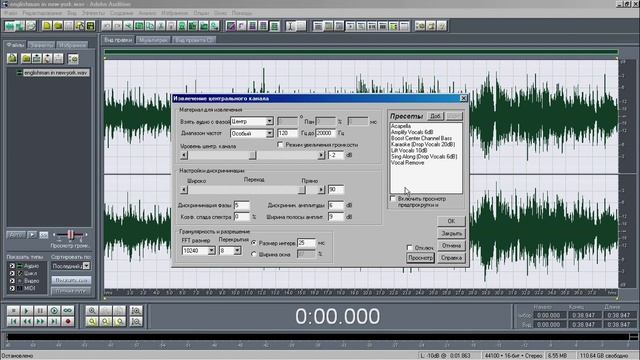640x360 pixels.
Task: Switch to the Edit View tab
Action: pos(118,40)
